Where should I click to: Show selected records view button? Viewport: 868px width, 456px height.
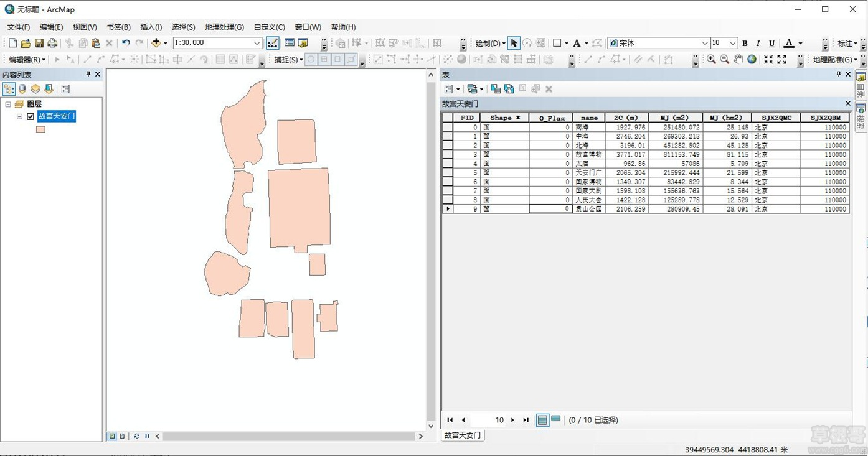(x=555, y=420)
